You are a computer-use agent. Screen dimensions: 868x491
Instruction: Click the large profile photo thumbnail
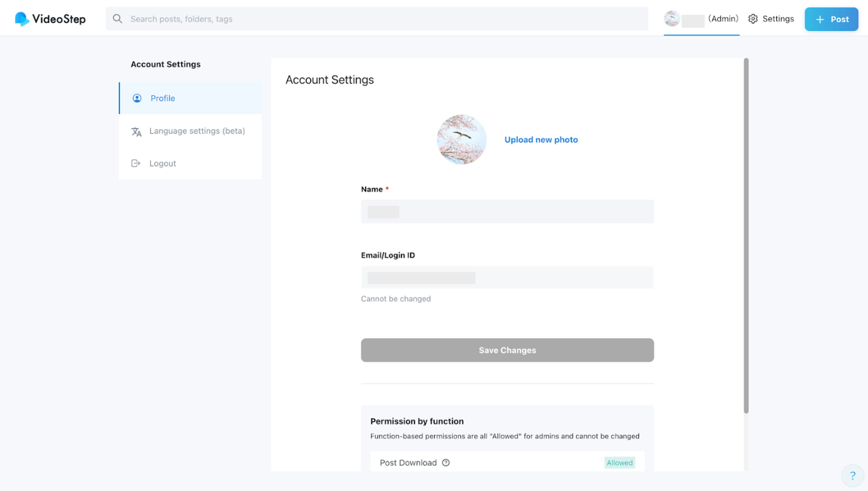pyautogui.click(x=461, y=139)
